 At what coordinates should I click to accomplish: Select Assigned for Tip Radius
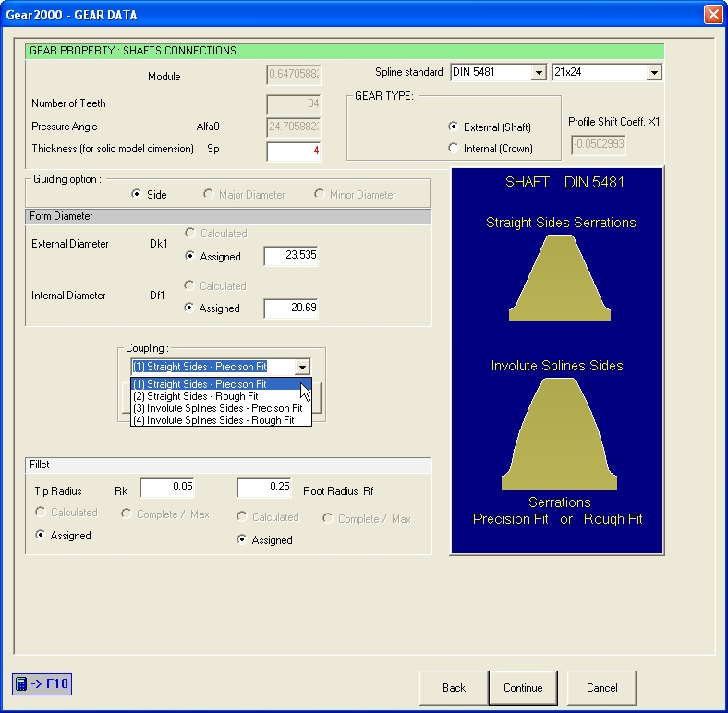[x=63, y=536]
